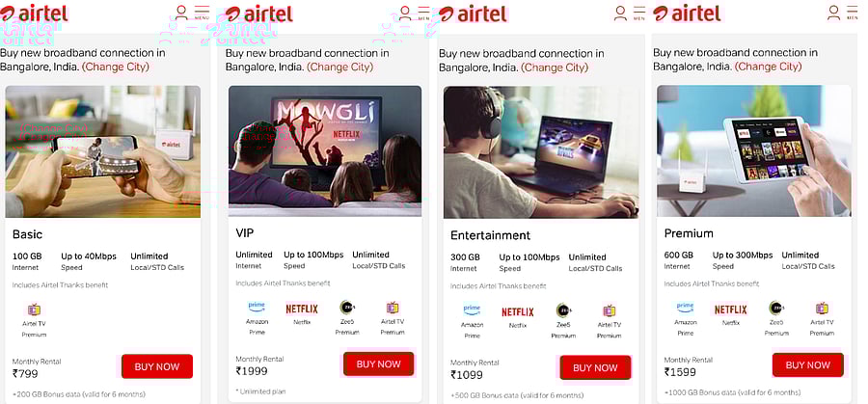
Task: Click the Airtel TV Premium icon in the VIP plan
Action: [x=393, y=308]
